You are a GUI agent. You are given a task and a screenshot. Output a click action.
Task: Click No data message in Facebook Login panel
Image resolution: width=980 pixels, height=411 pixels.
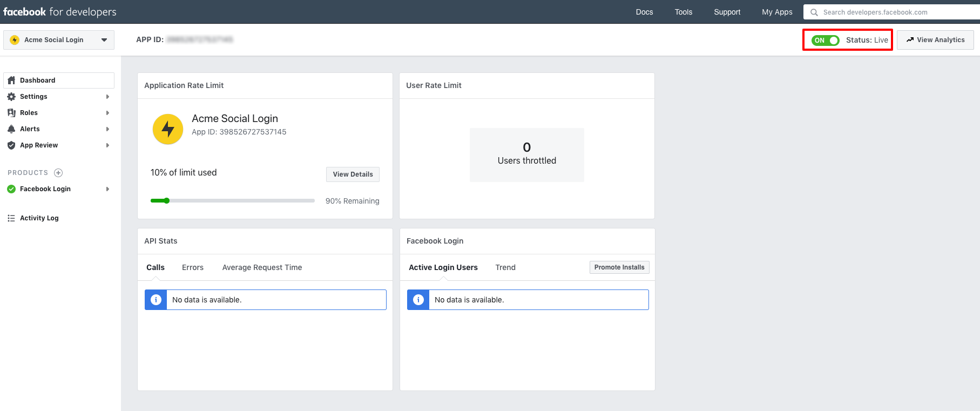click(x=469, y=300)
